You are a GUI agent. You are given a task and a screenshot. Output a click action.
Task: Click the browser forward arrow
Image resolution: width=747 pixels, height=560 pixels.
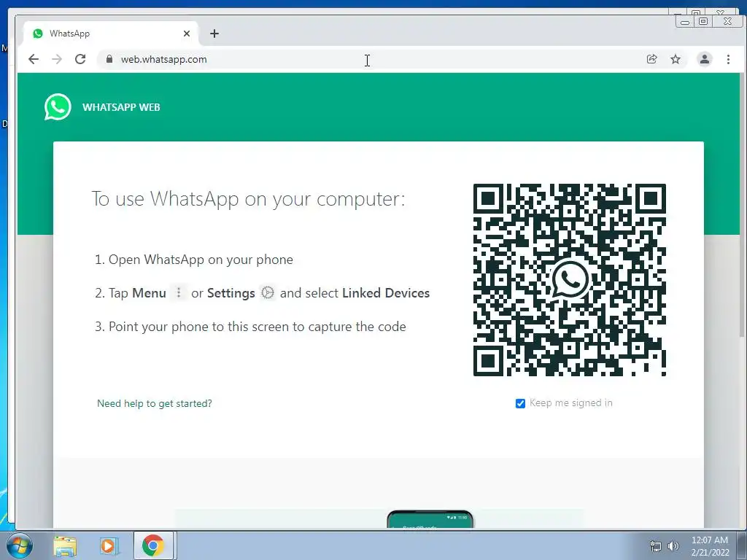[x=57, y=59]
